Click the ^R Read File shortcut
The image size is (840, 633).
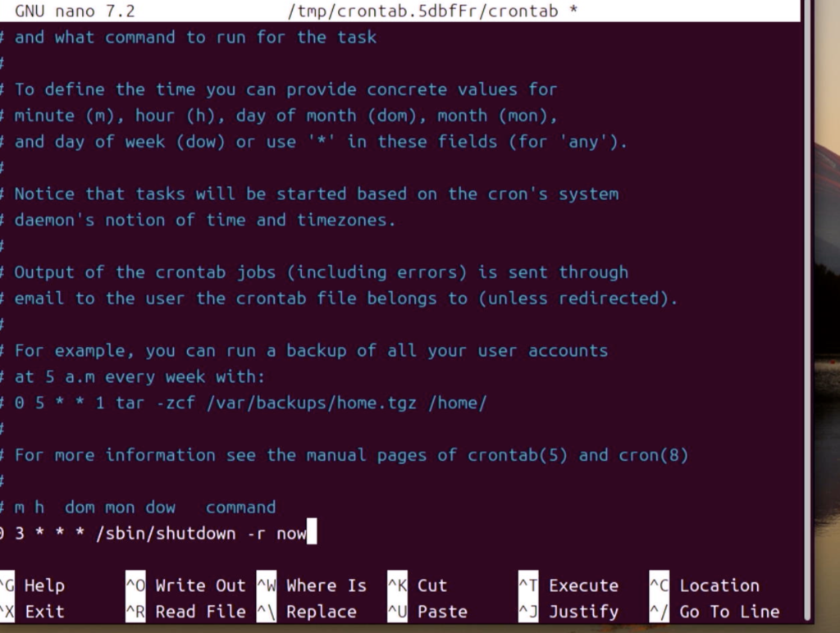[185, 612]
